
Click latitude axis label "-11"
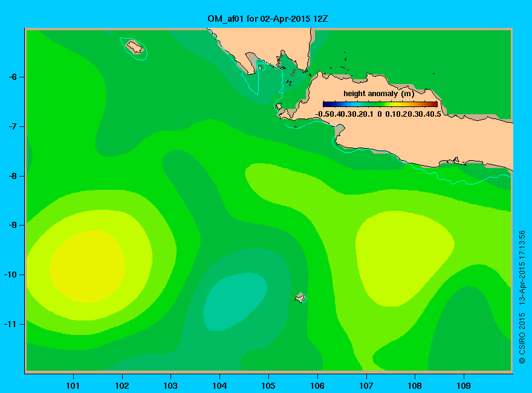click(10, 325)
